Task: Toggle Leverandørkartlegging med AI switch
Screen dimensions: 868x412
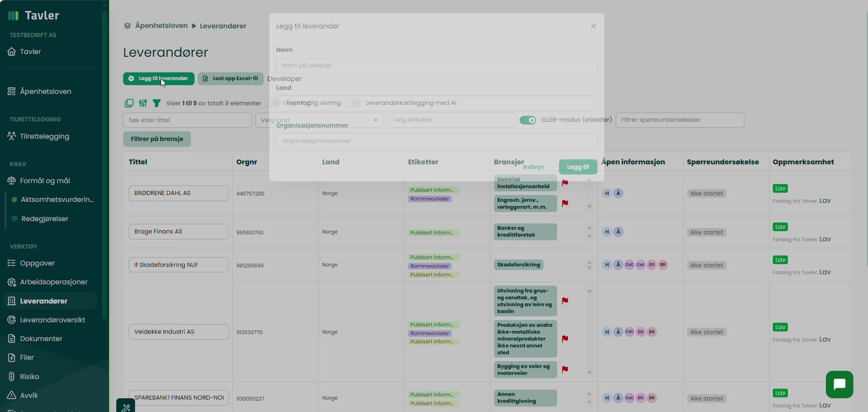Action: point(352,103)
